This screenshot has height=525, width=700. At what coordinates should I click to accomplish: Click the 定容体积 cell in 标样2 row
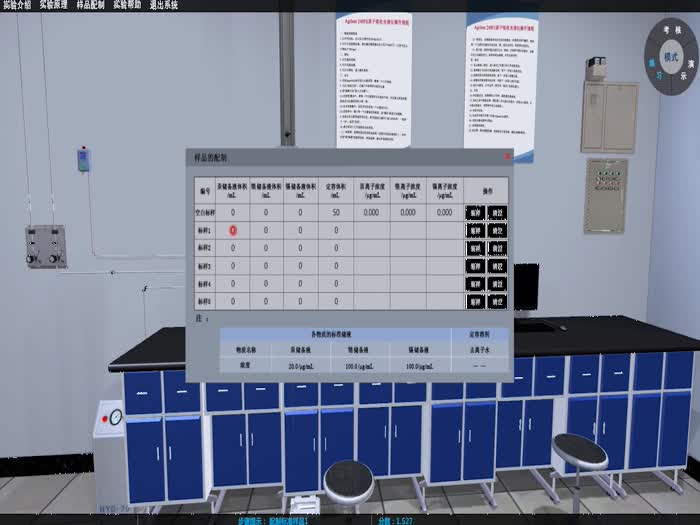[336, 248]
